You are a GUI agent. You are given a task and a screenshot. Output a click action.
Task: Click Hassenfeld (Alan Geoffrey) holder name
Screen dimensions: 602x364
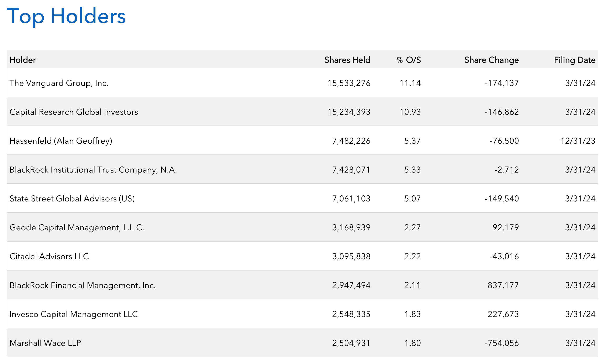(61, 141)
